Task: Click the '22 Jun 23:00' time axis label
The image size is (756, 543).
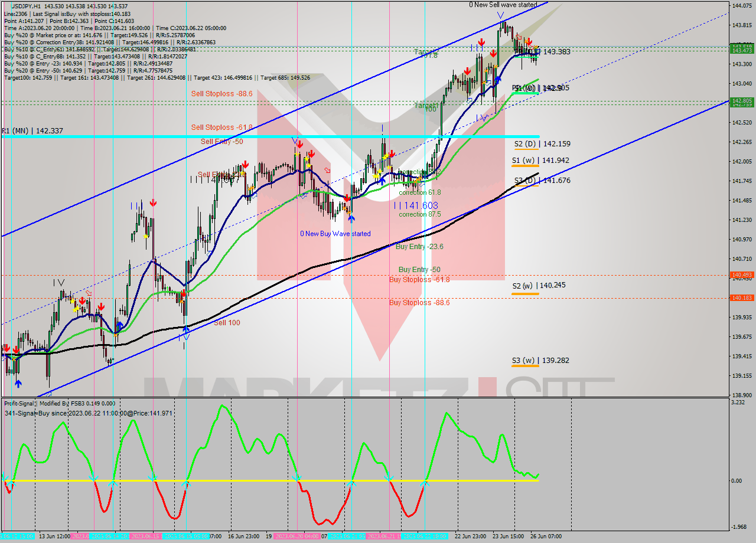Action: click(470, 537)
